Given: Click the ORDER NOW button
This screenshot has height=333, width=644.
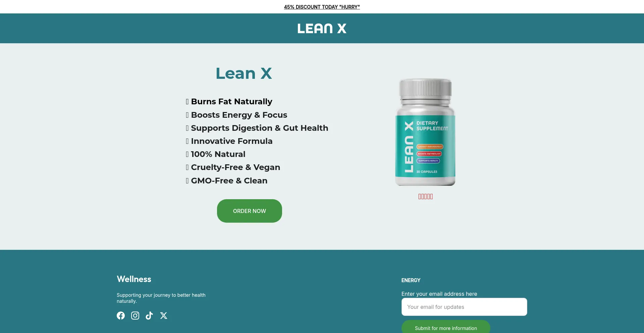Looking at the screenshot, I should 250,211.
